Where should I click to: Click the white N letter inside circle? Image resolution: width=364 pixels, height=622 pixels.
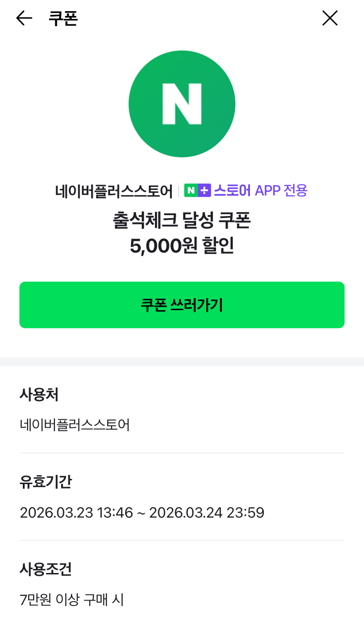(x=182, y=104)
